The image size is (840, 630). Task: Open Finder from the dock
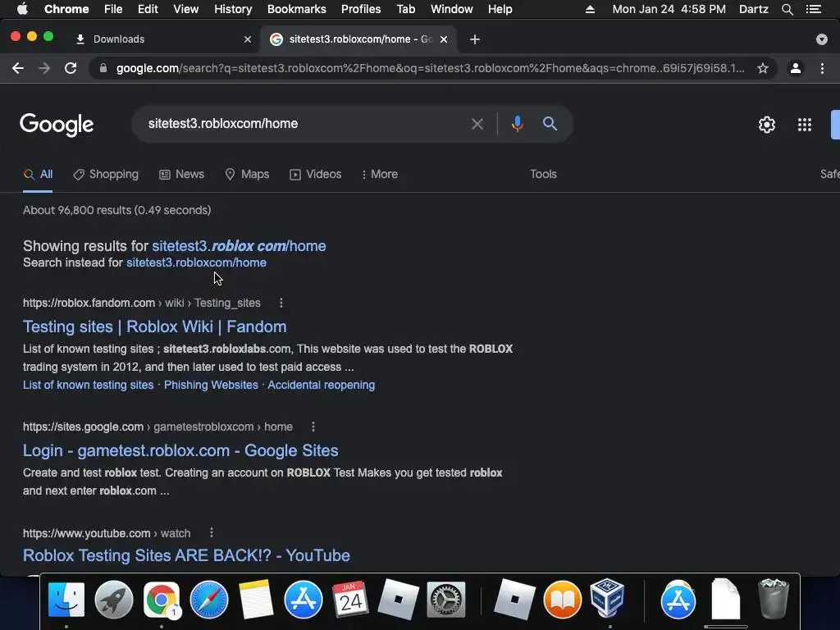point(66,600)
